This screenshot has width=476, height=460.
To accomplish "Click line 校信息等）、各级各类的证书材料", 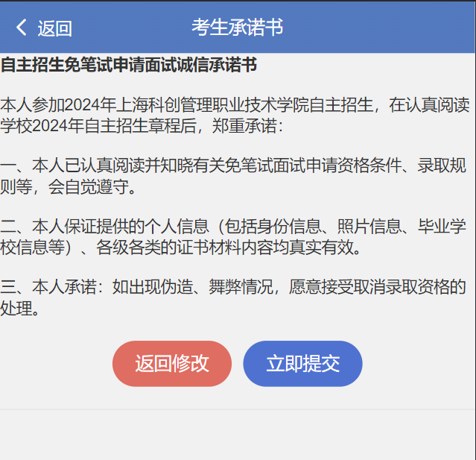I will point(181,248).
